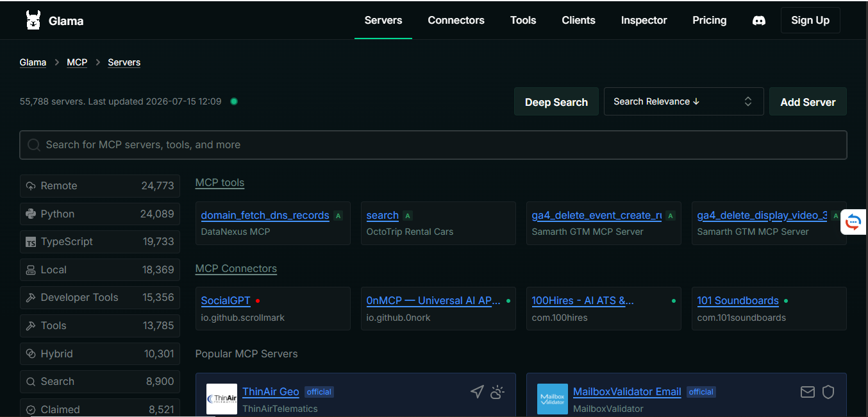Click the Glama breadcrumb link
Viewport: 868px width, 417px height.
pyautogui.click(x=33, y=62)
